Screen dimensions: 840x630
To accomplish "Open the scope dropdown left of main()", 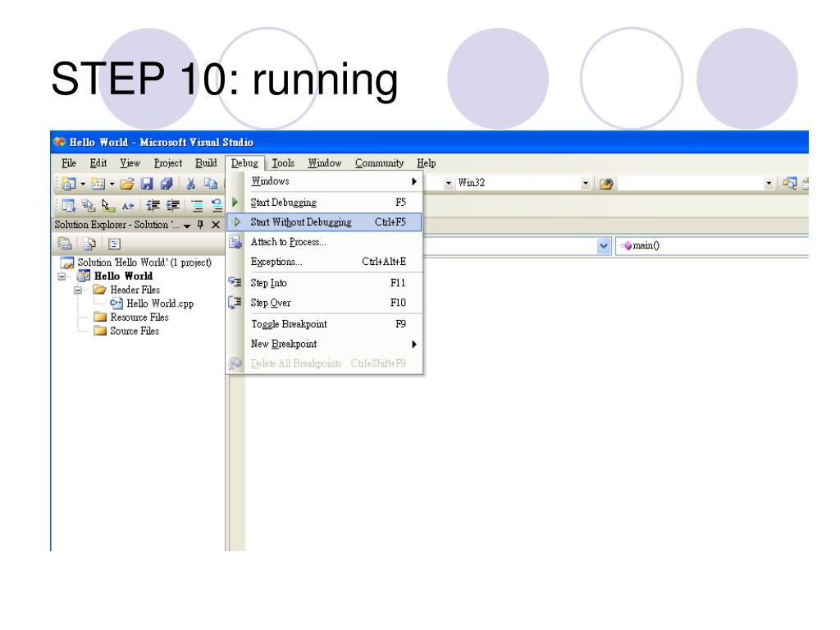I will coord(604,246).
